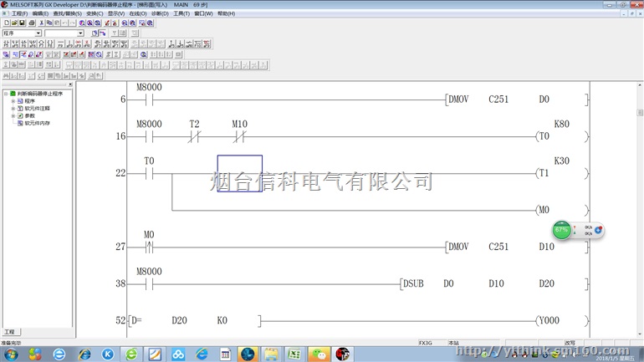Open the 帮助(H) menu
This screenshot has width=644, height=362.
[226, 13]
